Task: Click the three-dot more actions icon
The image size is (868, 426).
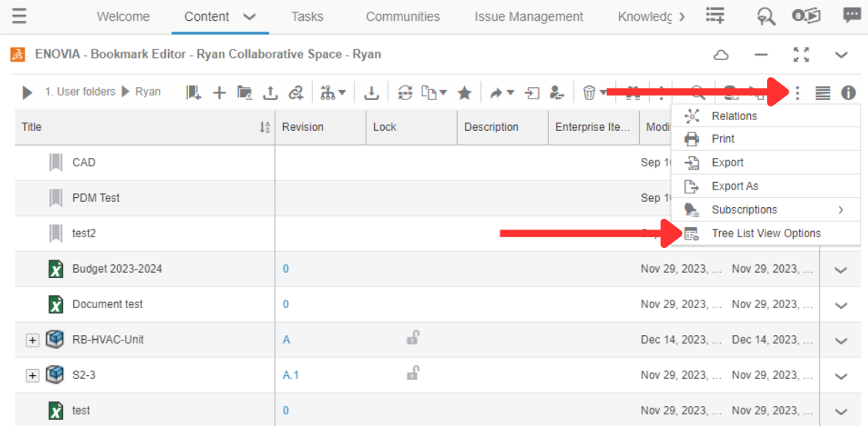Action: pyautogui.click(x=797, y=92)
